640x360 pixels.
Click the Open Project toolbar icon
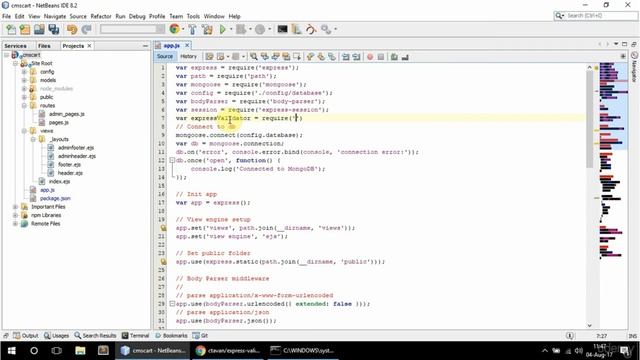click(39, 29)
